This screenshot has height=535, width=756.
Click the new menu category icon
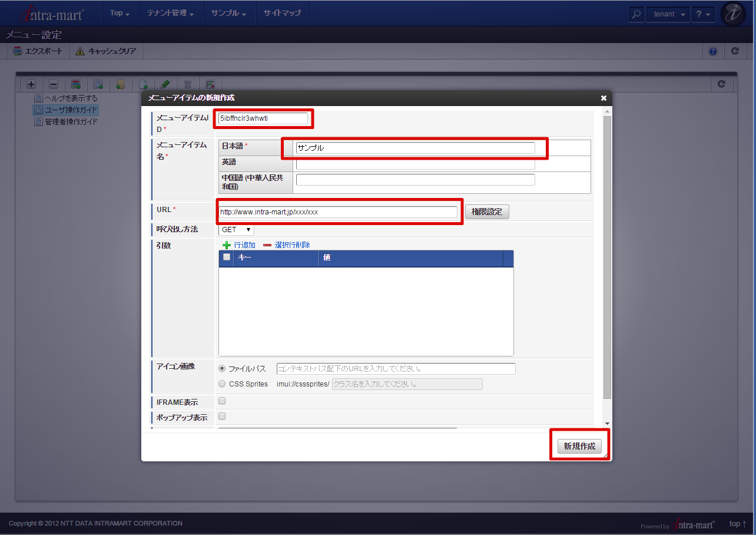(x=75, y=84)
